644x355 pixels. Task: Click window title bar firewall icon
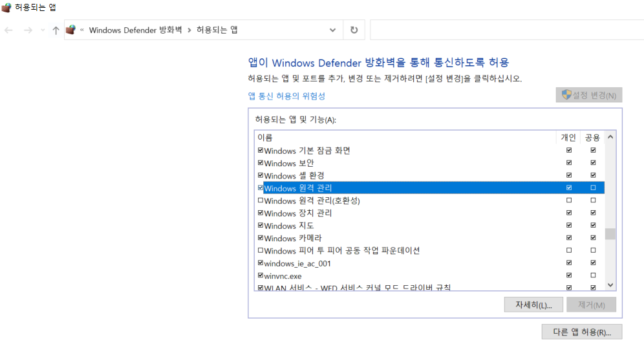coord(6,7)
